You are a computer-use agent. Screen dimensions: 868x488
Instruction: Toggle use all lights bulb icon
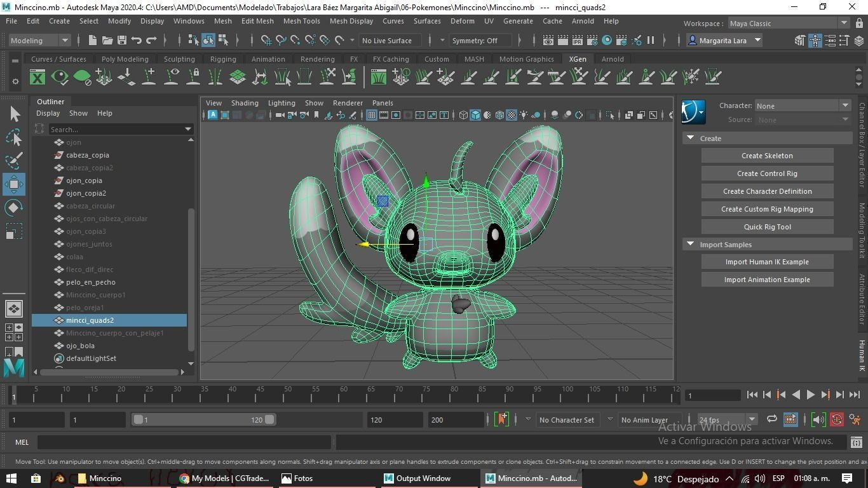(x=524, y=115)
